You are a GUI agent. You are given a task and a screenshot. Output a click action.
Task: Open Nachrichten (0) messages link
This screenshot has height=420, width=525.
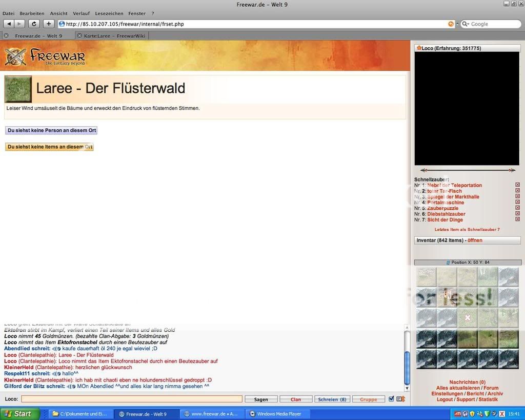(467, 382)
